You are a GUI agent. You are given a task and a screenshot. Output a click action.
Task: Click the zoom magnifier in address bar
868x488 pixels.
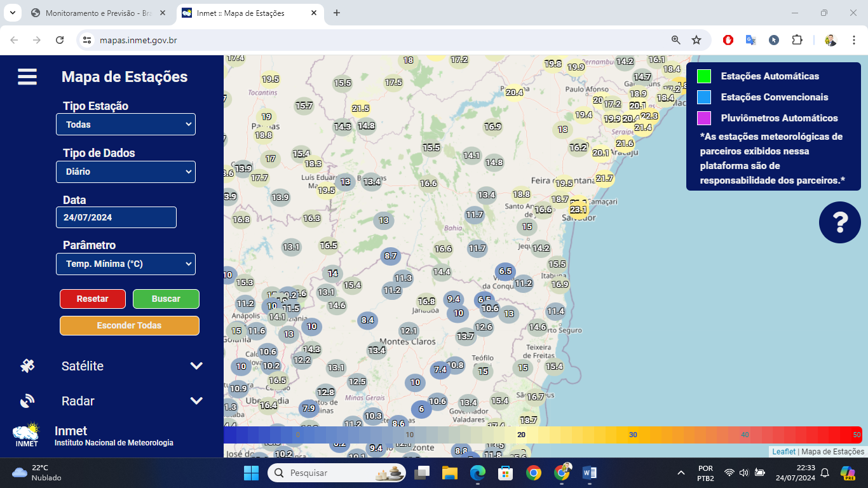pyautogui.click(x=676, y=40)
